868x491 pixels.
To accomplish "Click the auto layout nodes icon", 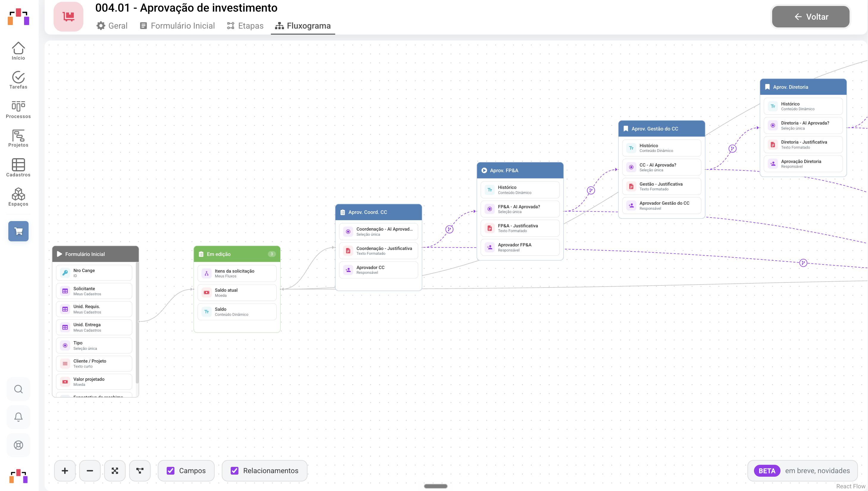I will coord(140,471).
